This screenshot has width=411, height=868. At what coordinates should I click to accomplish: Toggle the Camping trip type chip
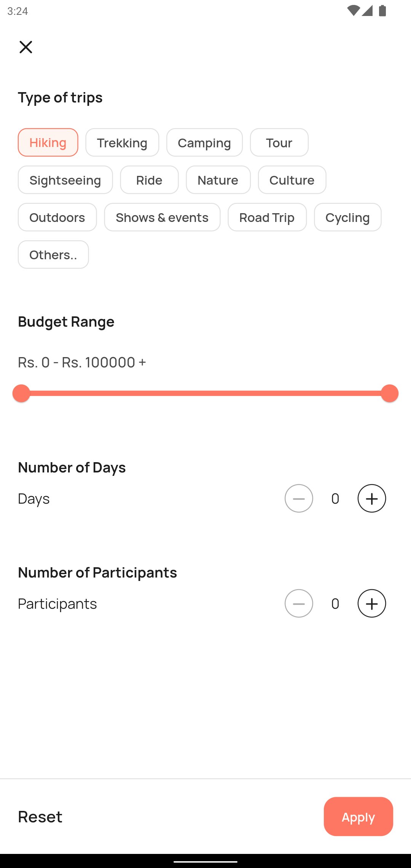(204, 142)
